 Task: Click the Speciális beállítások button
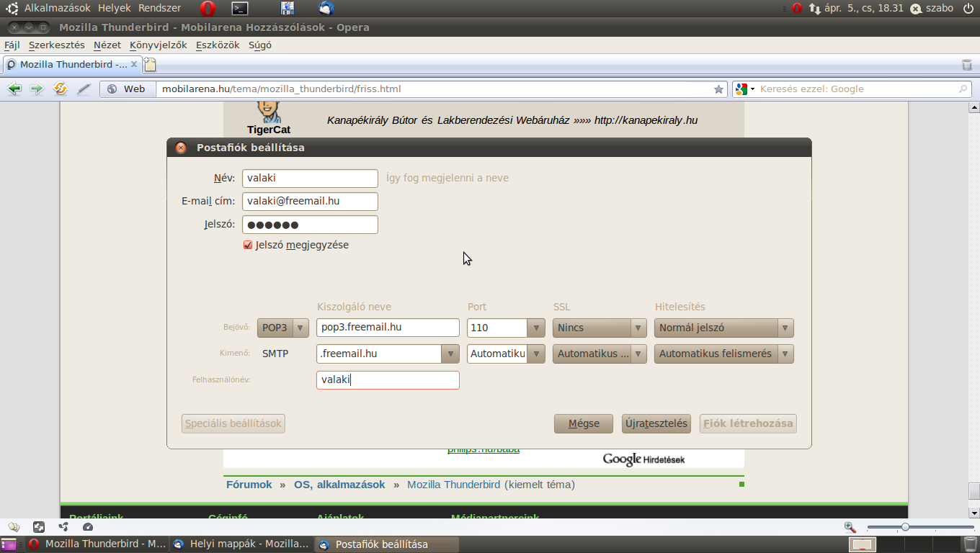click(233, 423)
